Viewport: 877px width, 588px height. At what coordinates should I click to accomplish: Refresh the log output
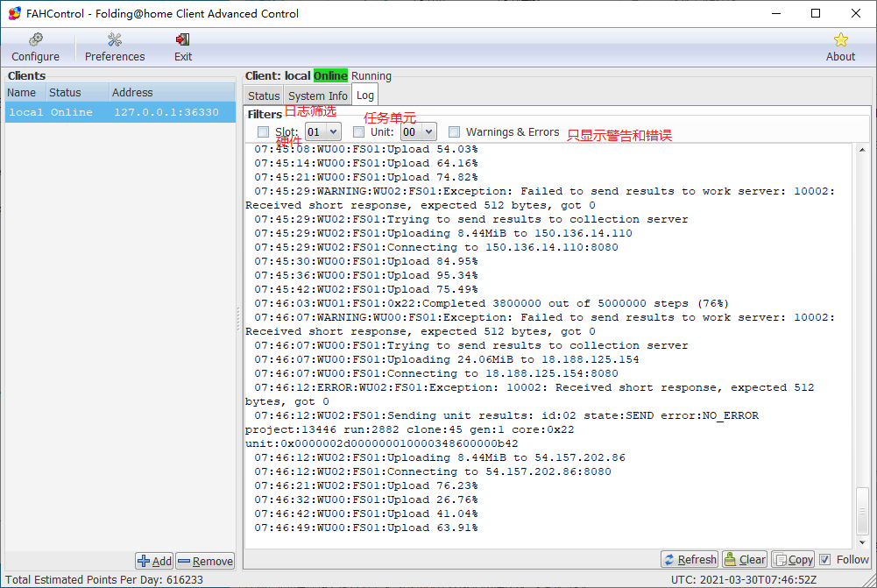point(690,559)
